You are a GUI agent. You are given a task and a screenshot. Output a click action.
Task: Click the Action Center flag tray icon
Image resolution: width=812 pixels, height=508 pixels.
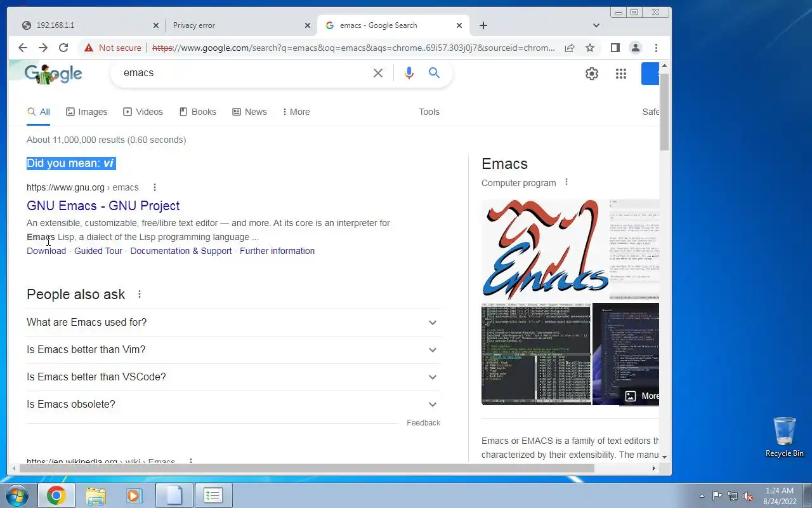point(717,496)
